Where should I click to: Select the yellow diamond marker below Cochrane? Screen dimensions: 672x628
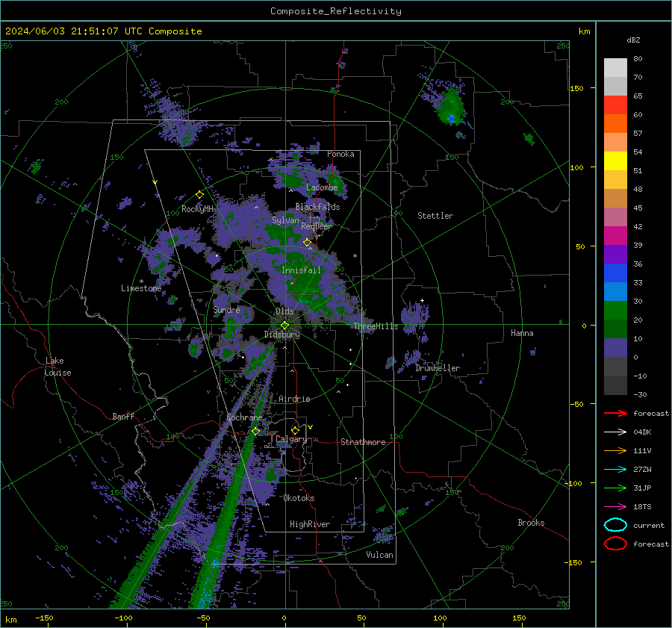point(255,431)
